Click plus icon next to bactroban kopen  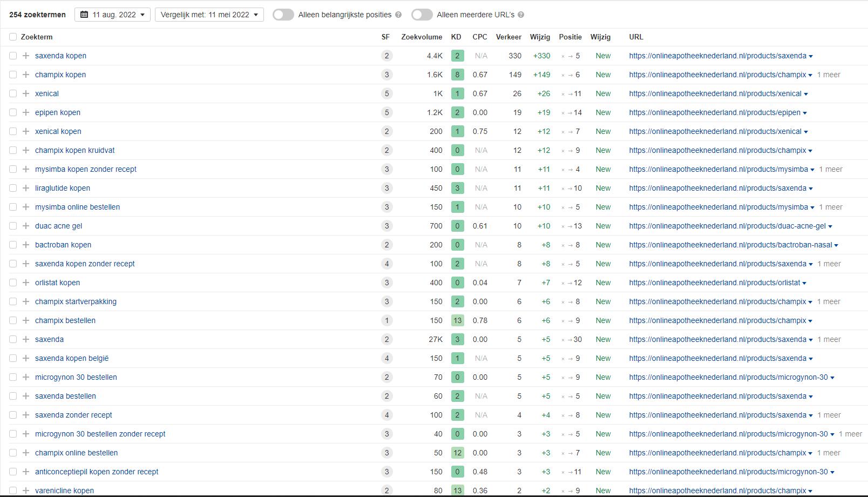(25, 245)
